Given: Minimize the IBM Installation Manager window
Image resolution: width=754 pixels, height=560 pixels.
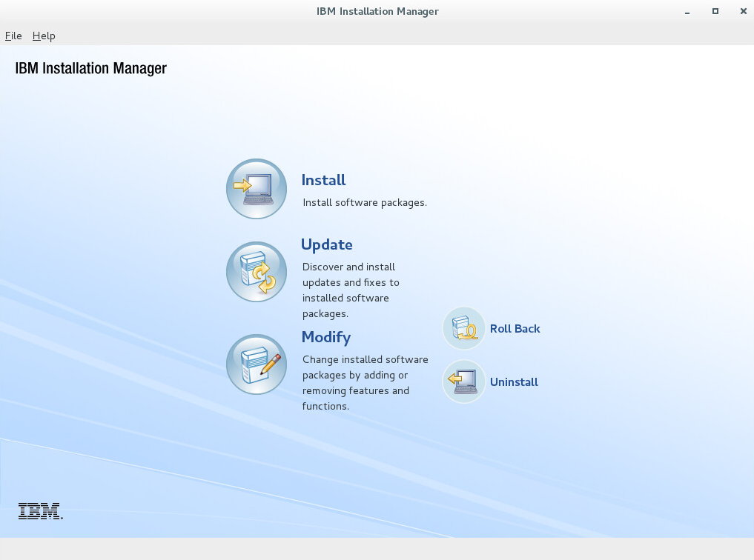Looking at the screenshot, I should [687, 12].
